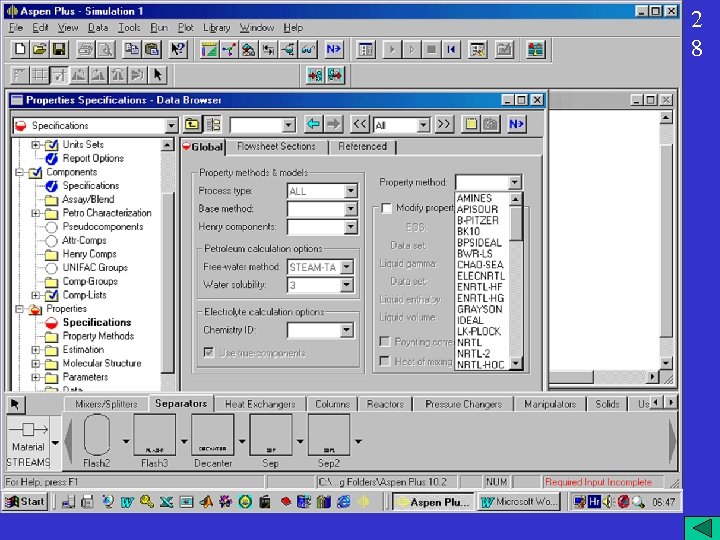
Task: Toggle the Poynting correction checkbox
Action: pyautogui.click(x=385, y=342)
